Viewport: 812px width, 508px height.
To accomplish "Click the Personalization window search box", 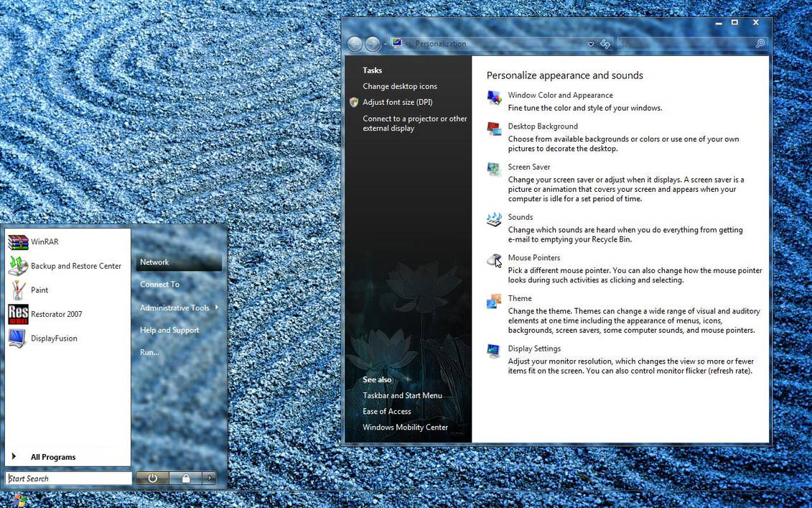I will 692,44.
